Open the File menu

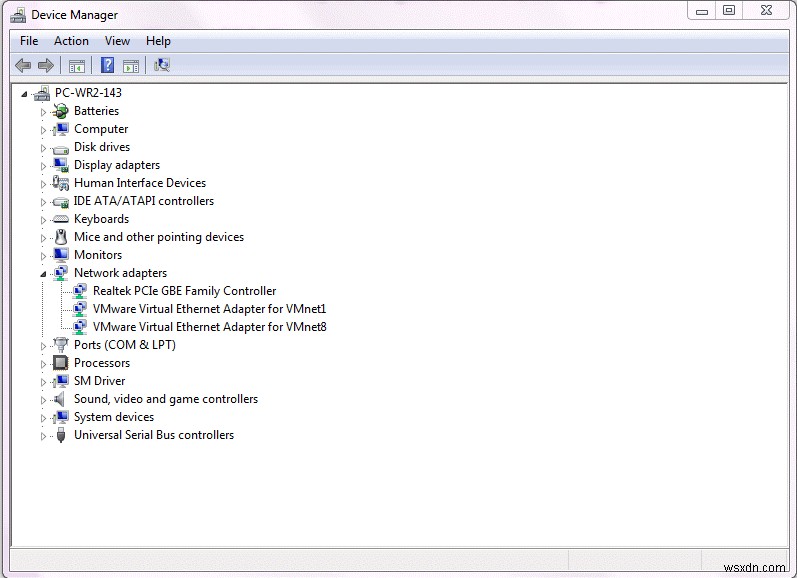point(29,41)
